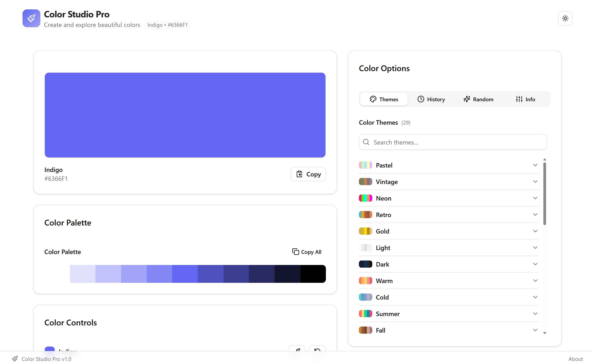Click the Light theme swatch preview
Image resolution: width=592 pixels, height=364 pixels.
pos(365,248)
